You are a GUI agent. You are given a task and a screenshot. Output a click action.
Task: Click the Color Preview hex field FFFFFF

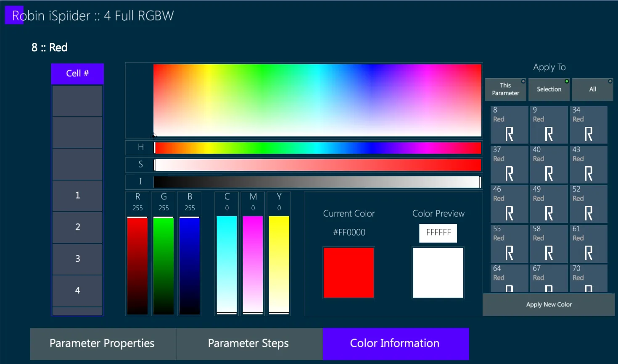point(438,233)
